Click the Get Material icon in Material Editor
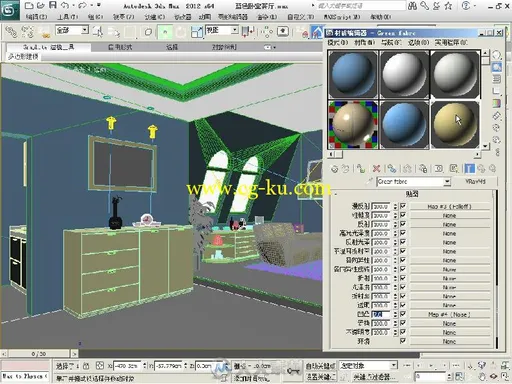 pyautogui.click(x=334, y=169)
